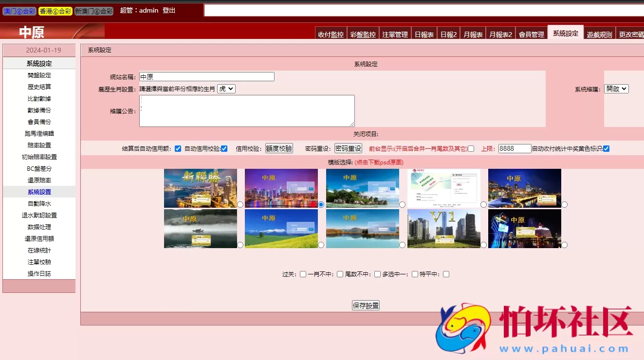This screenshot has height=360, width=644.
Task: Select 數據備份 in the sidebar
Action: click(39, 110)
